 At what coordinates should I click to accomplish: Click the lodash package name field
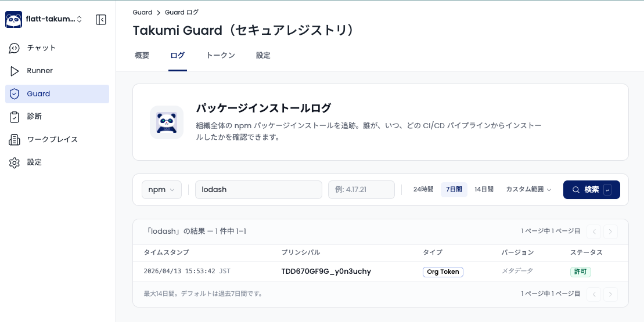tap(258, 190)
